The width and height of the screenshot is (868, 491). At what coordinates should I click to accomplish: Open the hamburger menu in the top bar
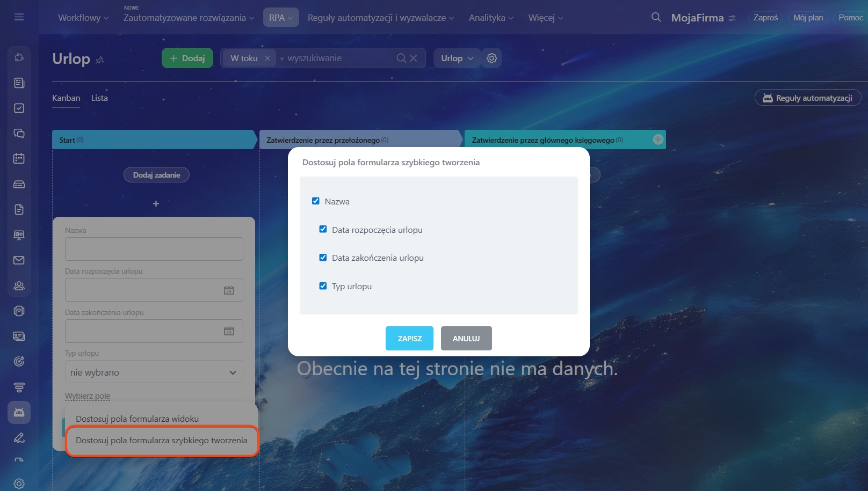point(19,17)
